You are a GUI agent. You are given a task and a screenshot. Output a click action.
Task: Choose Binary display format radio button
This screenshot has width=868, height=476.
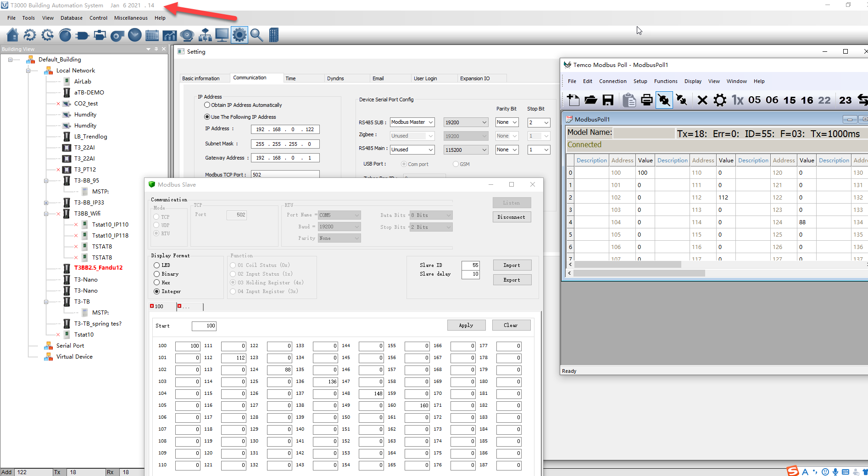pyautogui.click(x=157, y=274)
